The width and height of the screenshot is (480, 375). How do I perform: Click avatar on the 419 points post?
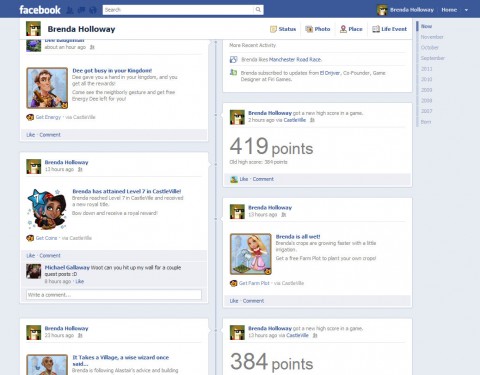click(x=237, y=117)
